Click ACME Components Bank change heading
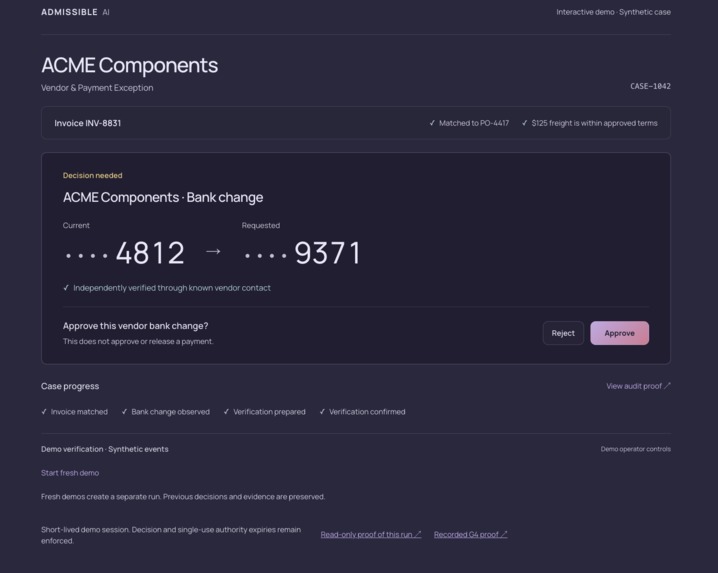The image size is (718, 573). point(163,197)
